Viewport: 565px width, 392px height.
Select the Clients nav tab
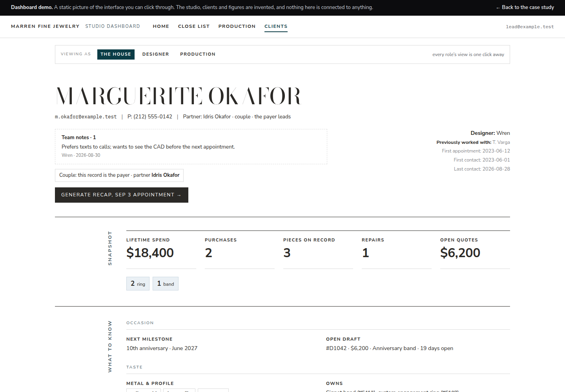click(x=276, y=26)
